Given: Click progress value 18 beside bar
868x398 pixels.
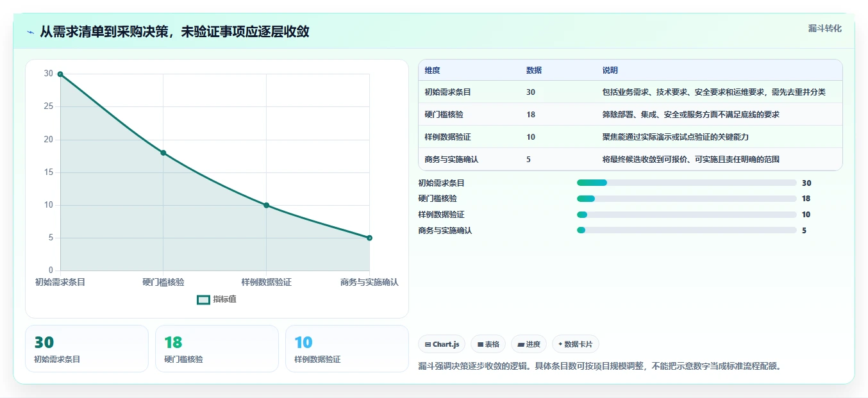Looking at the screenshot, I should coord(806,199).
